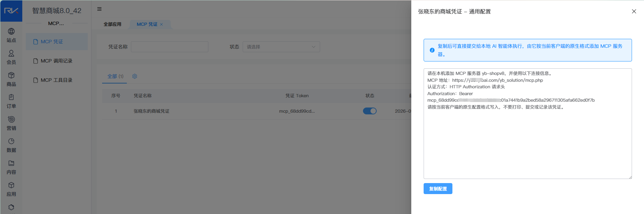Click the 张晓东的商城凭证 name cell
This screenshot has width=644, height=214.
coord(151,111)
